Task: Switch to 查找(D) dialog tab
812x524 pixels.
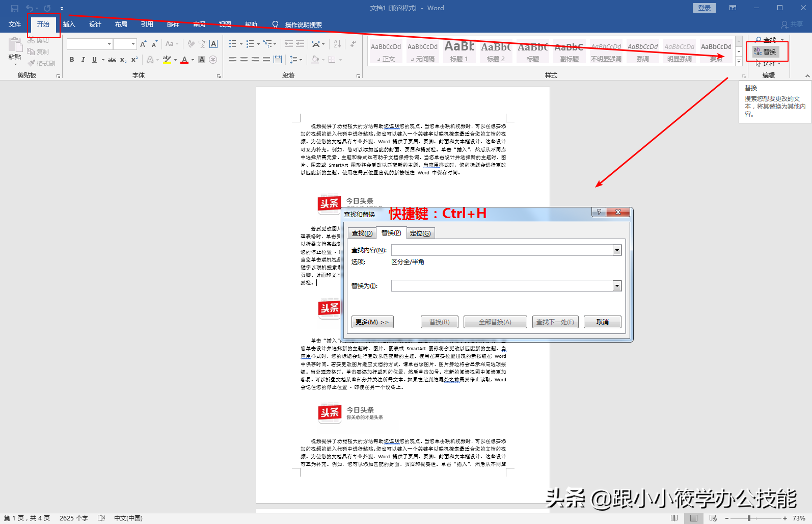Action: pos(362,233)
